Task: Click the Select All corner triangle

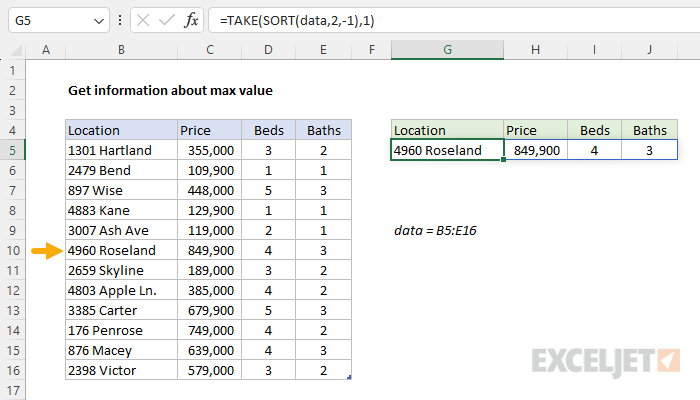Action: tap(16, 50)
